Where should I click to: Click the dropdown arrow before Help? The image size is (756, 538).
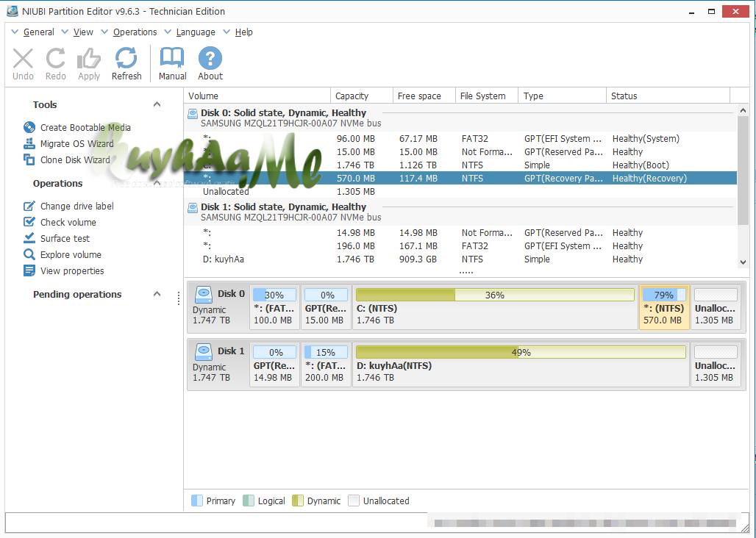[x=226, y=32]
